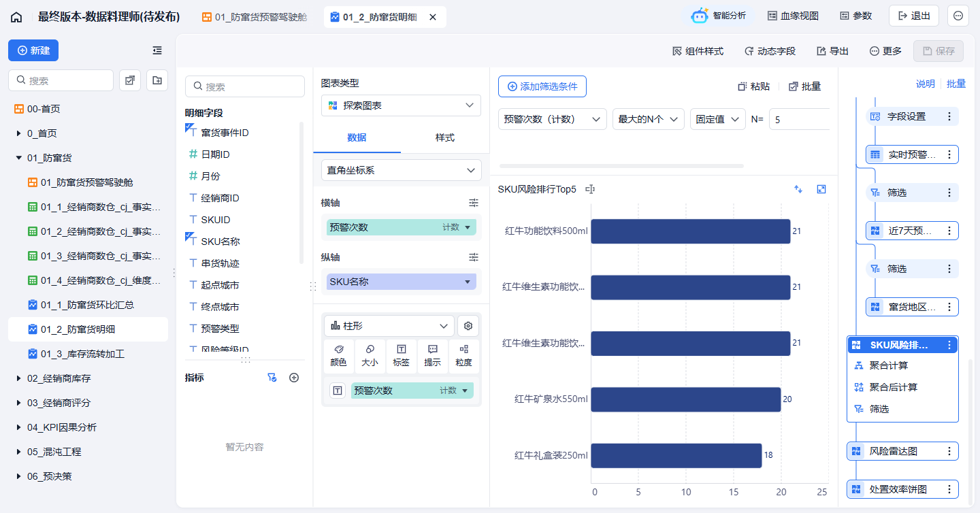Open the chart type dropdown 探索图表
Viewport: 980px width, 513px height.
401,105
